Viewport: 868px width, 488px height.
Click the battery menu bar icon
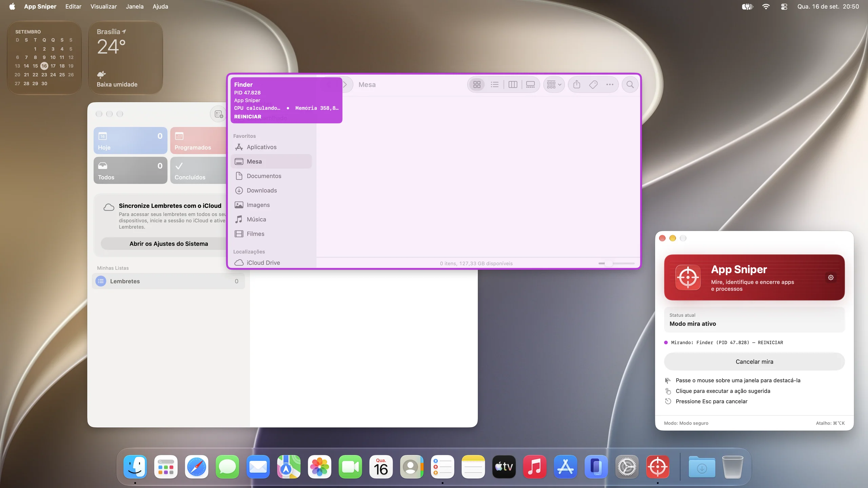(747, 6)
